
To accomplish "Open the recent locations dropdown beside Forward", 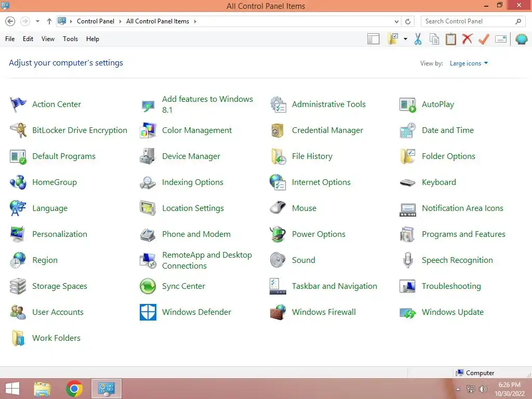I will 37,21.
